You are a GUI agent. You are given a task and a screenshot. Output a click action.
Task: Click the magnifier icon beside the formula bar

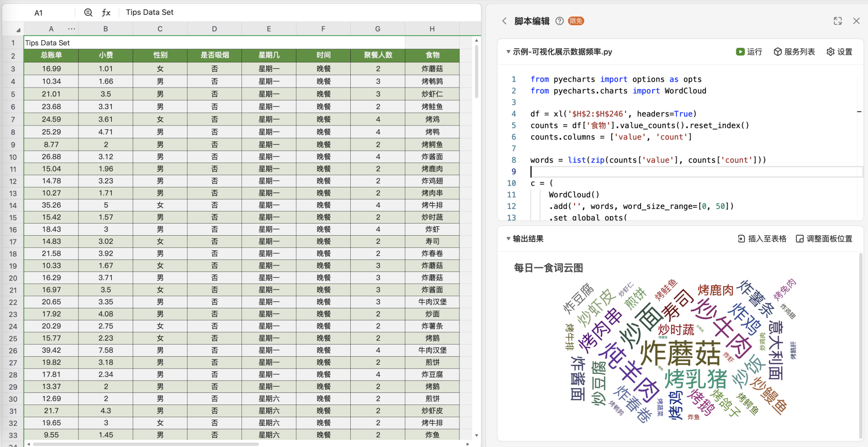click(x=88, y=12)
